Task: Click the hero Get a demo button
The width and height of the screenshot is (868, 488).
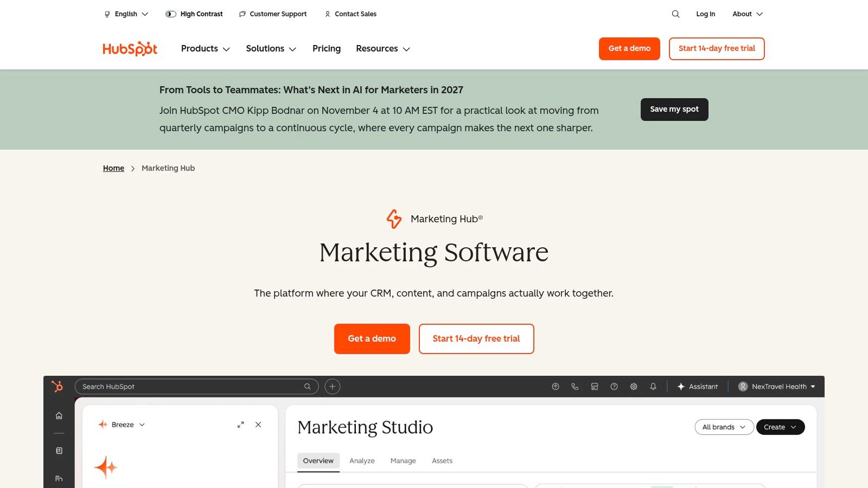Action: tap(372, 339)
